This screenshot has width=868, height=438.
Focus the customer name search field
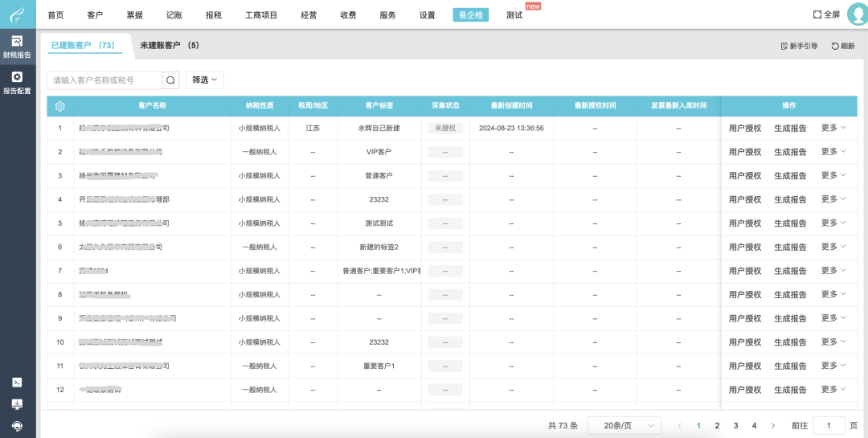tap(104, 80)
